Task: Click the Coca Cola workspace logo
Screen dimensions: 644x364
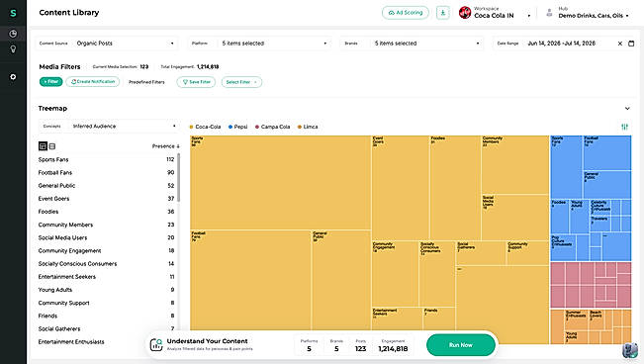Action: pyautogui.click(x=465, y=13)
